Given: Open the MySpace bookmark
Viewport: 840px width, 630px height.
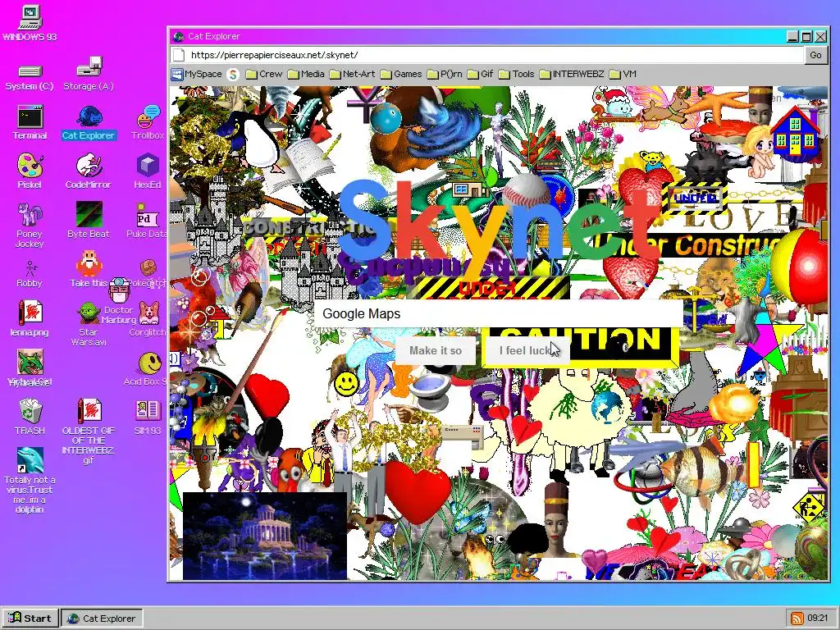Looking at the screenshot, I should (x=197, y=74).
